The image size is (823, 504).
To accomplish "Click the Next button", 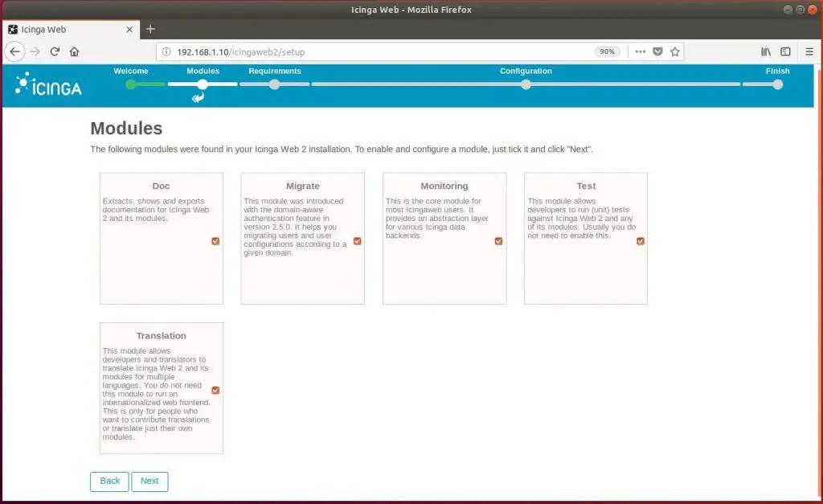I will pos(149,481).
